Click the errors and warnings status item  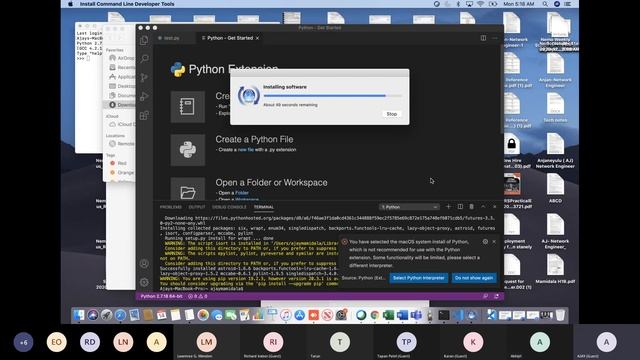[x=198, y=296]
